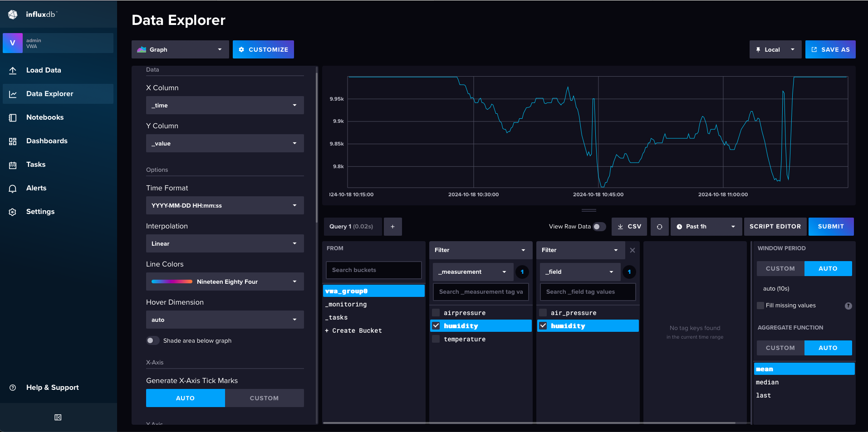Select Tasks from the sidebar menu
The width and height of the screenshot is (868, 432).
pos(35,164)
